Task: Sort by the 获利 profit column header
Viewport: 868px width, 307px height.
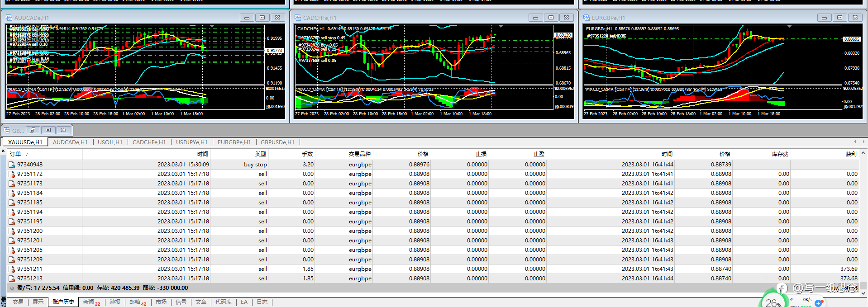Action: tap(851, 154)
